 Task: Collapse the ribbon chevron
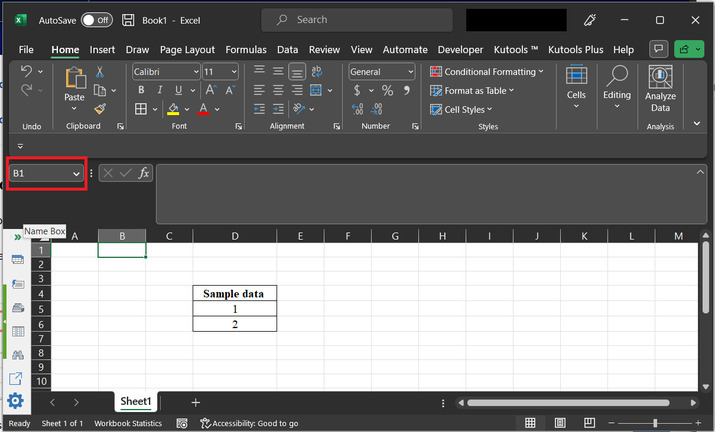(x=697, y=123)
